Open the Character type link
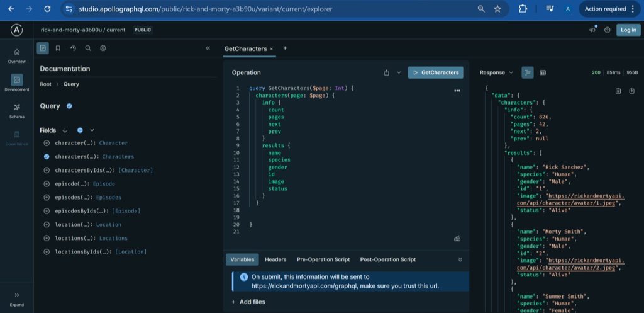 coord(113,143)
